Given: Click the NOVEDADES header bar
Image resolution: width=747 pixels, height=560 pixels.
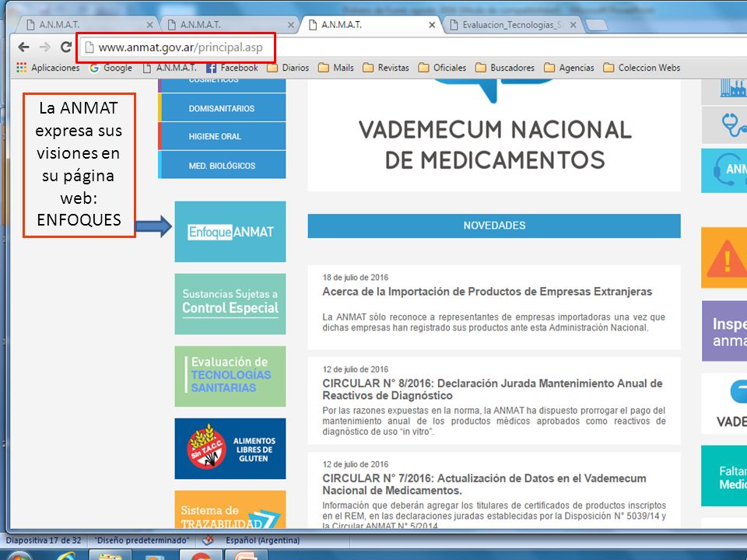Looking at the screenshot, I should [494, 226].
